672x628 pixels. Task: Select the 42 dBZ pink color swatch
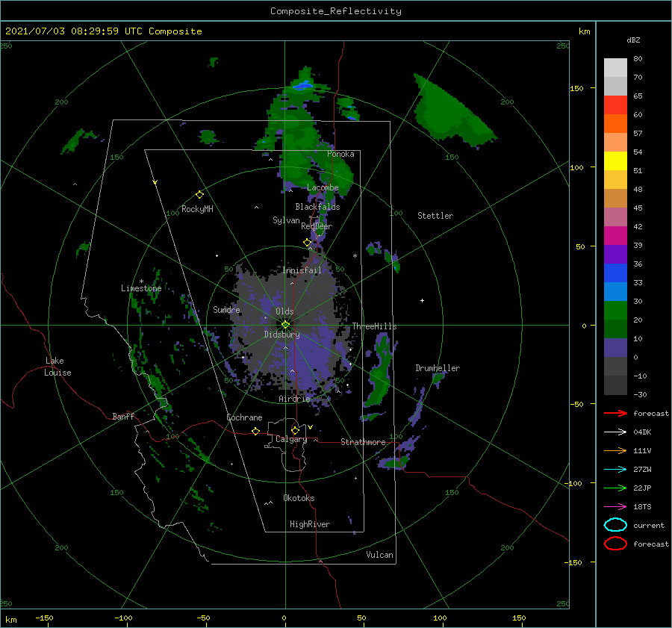tap(615, 217)
